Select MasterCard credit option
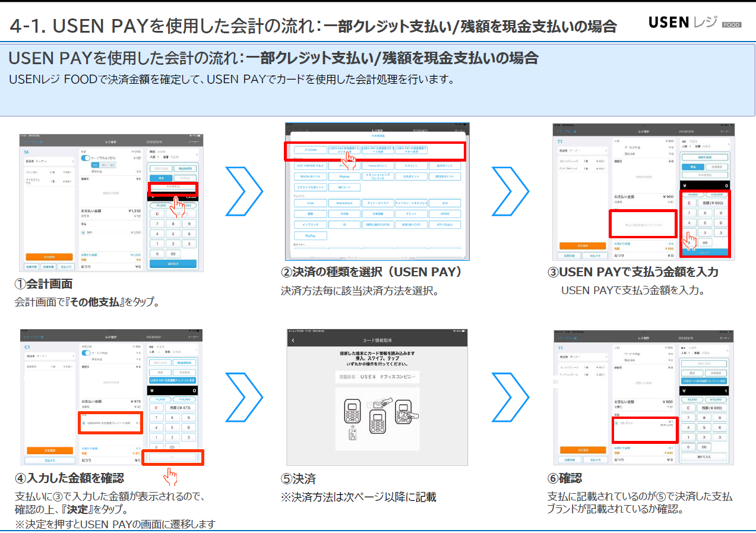 pyautogui.click(x=344, y=203)
